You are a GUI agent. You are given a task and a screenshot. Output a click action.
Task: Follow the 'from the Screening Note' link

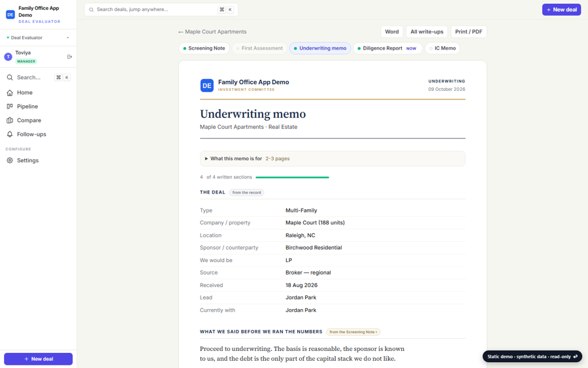point(353,332)
